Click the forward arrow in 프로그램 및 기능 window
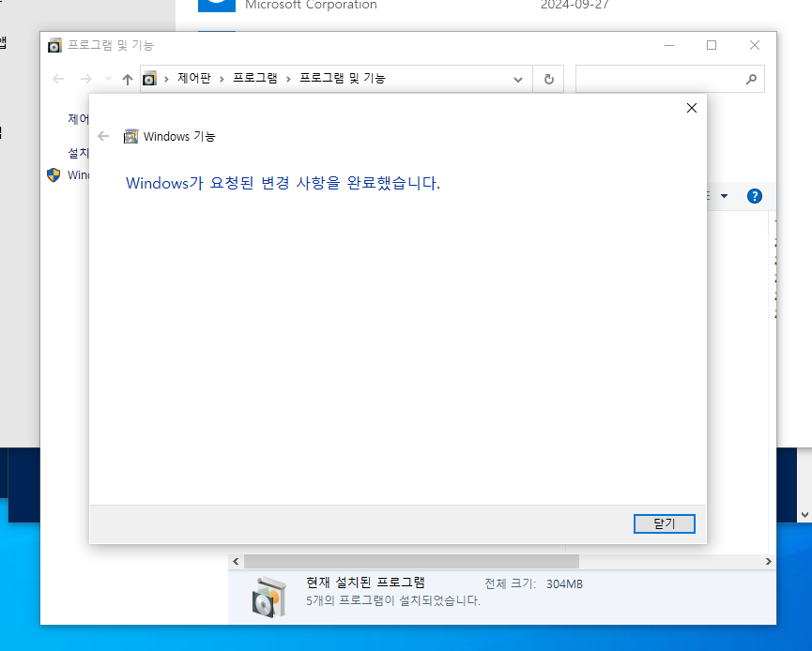Viewport: 812px width, 651px height. (86, 79)
